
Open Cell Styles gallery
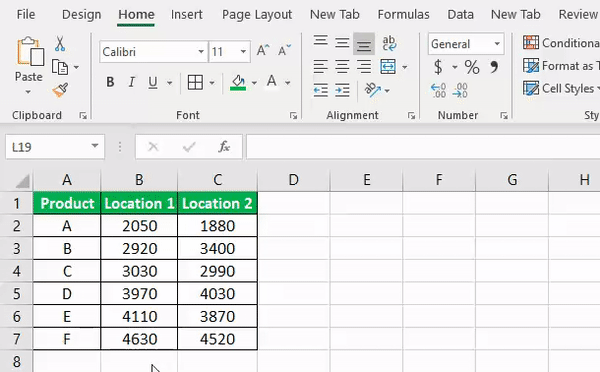(561, 88)
